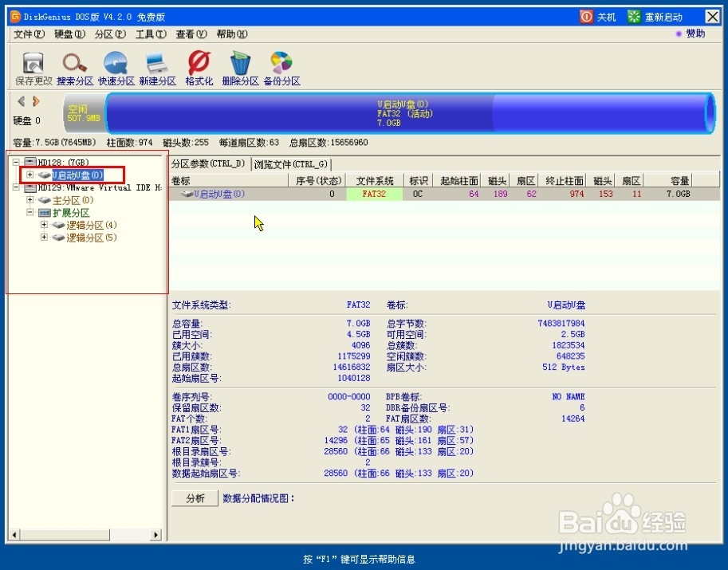Screen dimensions: 728x570
Task: Click the extended partition (扩展分区) icon
Action: 45,213
